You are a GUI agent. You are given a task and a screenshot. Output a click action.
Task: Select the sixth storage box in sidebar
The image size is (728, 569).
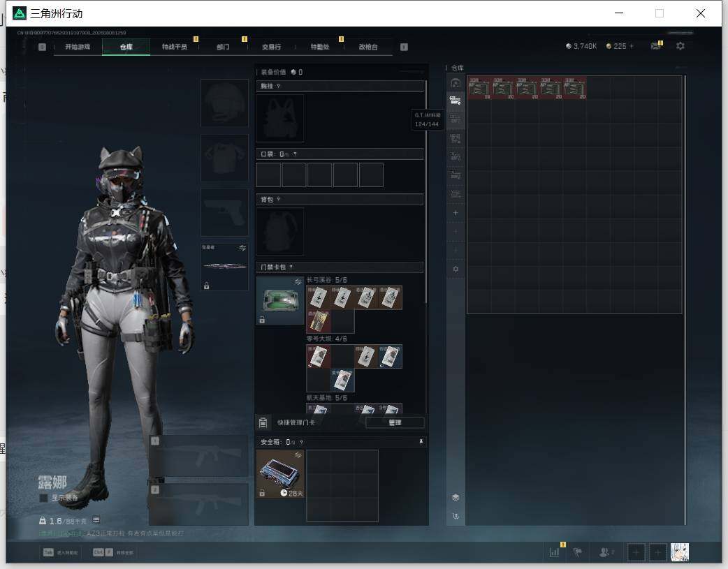point(456,175)
